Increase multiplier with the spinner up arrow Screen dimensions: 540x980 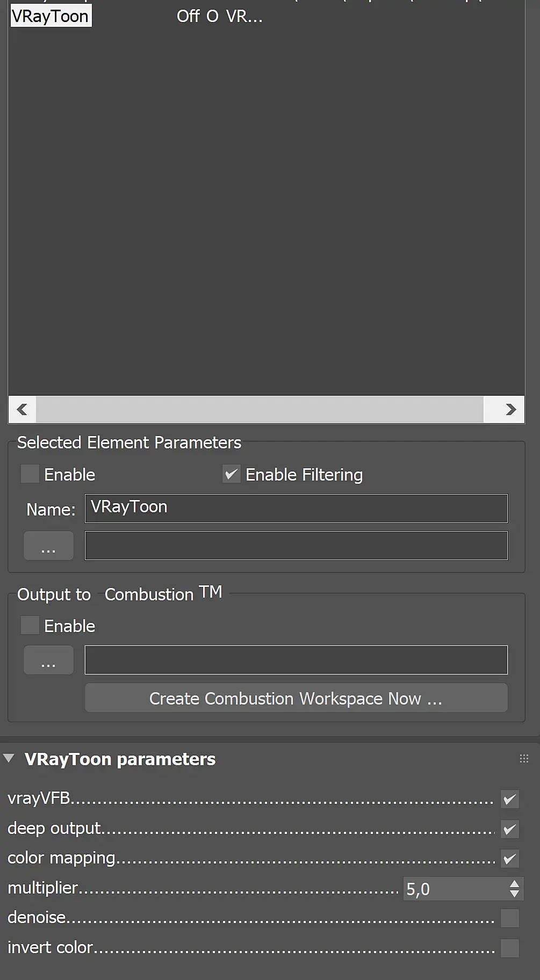(514, 883)
